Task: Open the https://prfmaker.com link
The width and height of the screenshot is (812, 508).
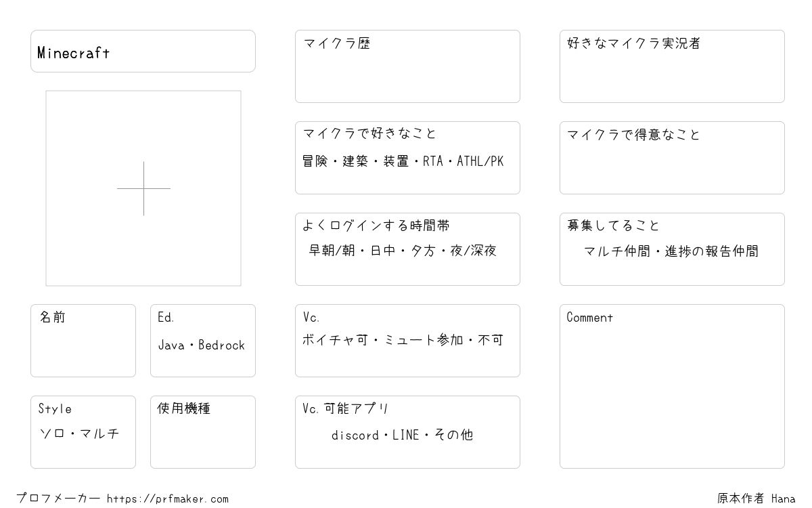Action: coord(168,499)
